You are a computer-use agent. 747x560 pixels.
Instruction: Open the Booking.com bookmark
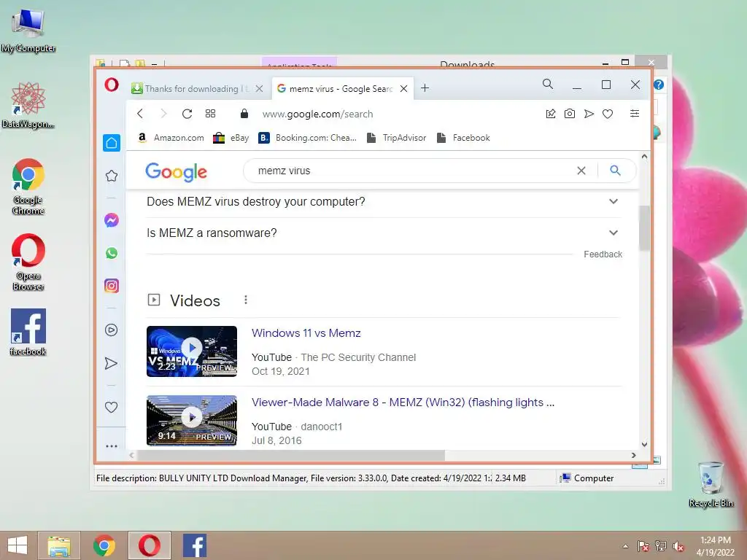pyautogui.click(x=308, y=138)
